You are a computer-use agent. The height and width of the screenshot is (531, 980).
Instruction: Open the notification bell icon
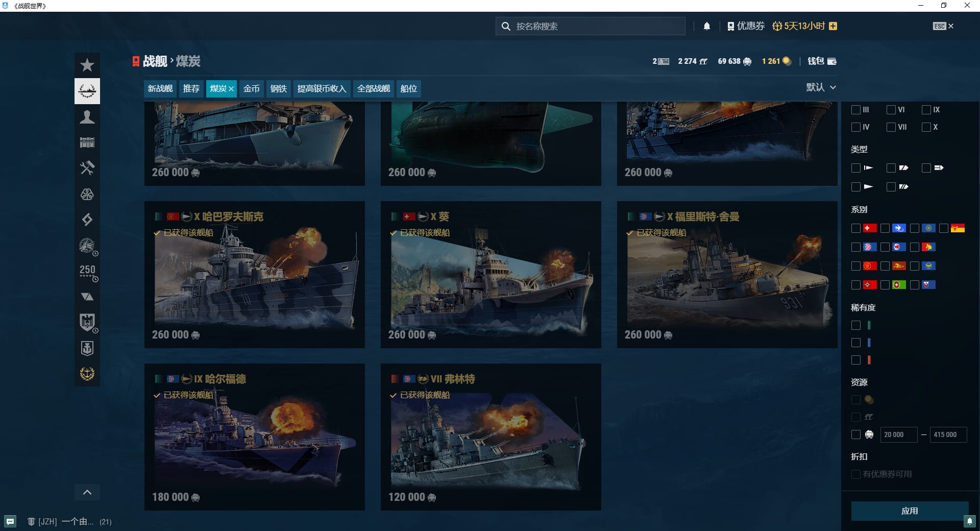(x=707, y=26)
